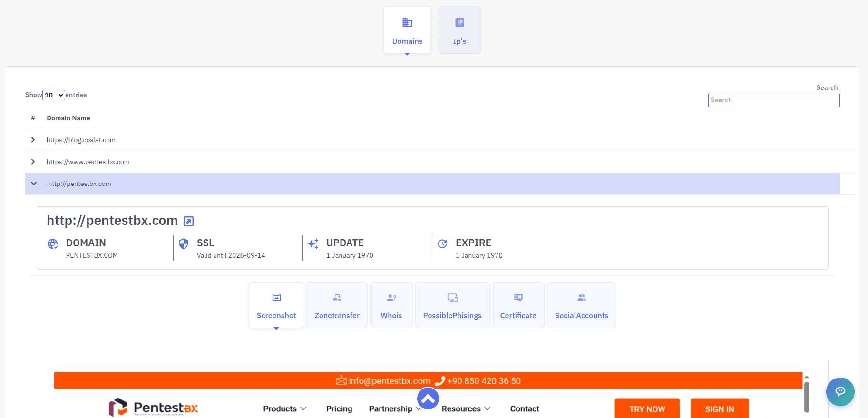
Task: Open the Resources dropdown menu
Action: pos(466,408)
